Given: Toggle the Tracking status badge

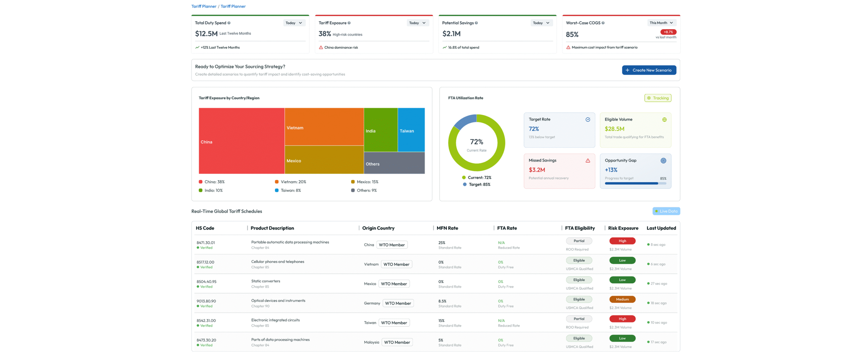Looking at the screenshot, I should 658,98.
